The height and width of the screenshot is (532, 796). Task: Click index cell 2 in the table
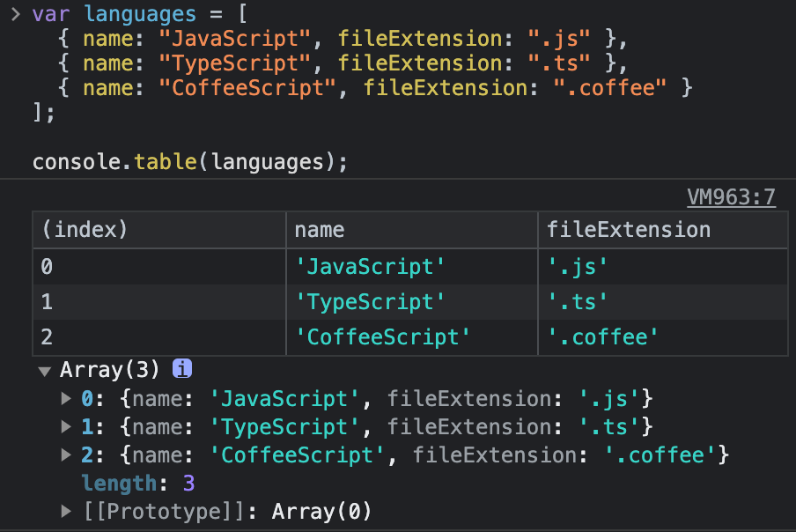click(159, 337)
